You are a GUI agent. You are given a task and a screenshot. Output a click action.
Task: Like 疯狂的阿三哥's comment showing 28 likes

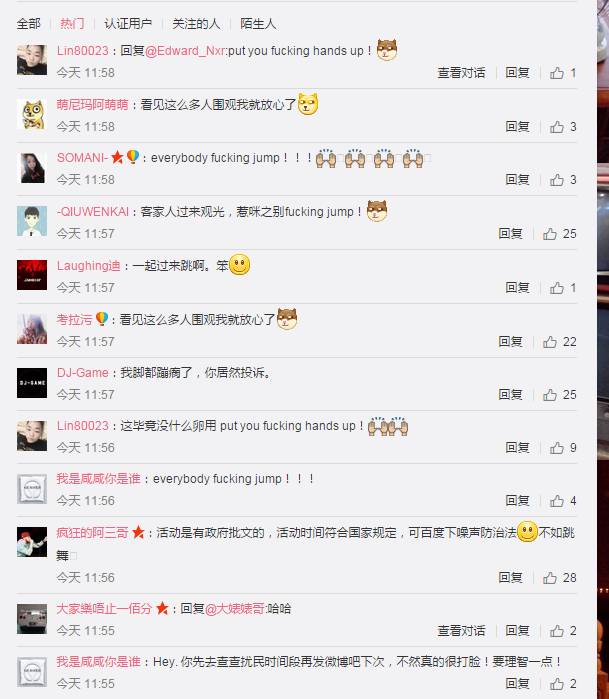click(x=550, y=578)
